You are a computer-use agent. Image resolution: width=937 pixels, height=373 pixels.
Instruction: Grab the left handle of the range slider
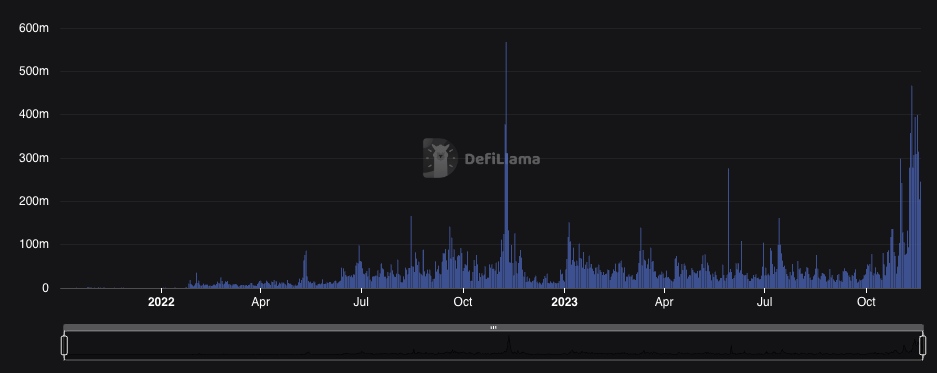coord(65,345)
